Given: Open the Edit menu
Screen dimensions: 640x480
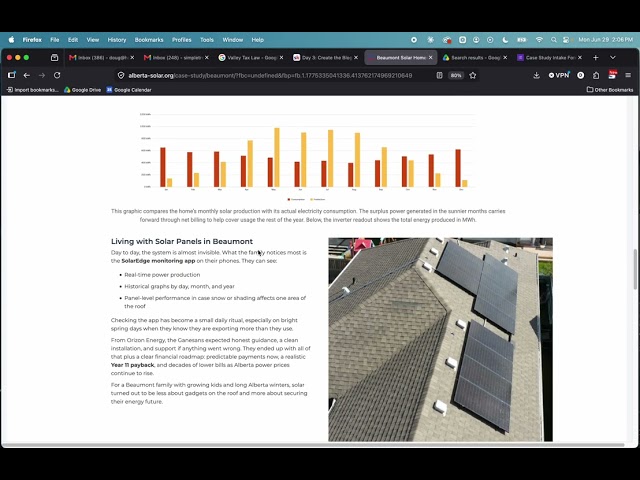Looking at the screenshot, I should coord(73,40).
